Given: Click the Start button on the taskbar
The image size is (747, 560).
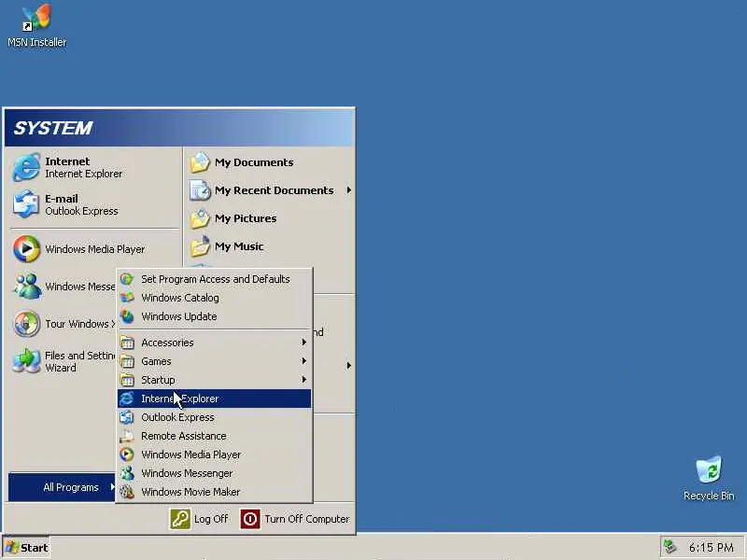Looking at the screenshot, I should click(27, 548).
